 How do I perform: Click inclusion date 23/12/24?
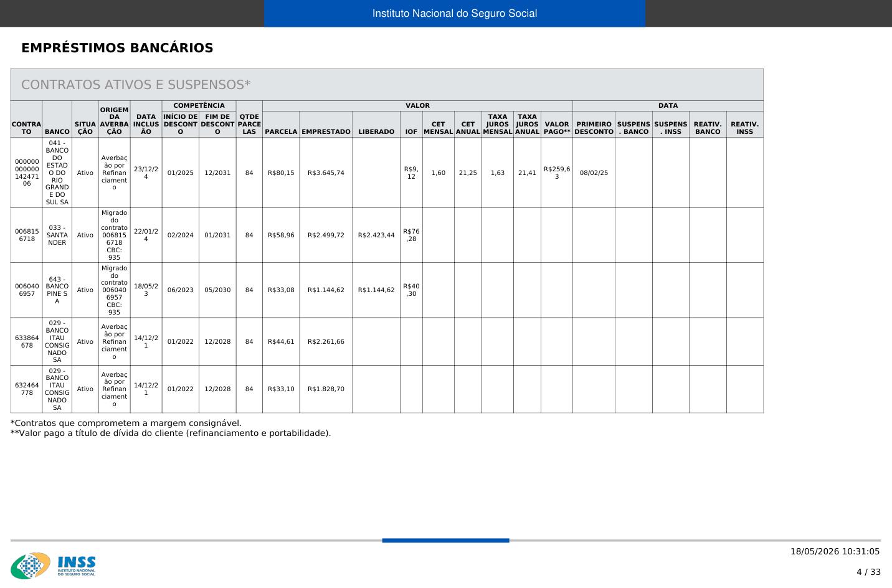[x=146, y=173]
